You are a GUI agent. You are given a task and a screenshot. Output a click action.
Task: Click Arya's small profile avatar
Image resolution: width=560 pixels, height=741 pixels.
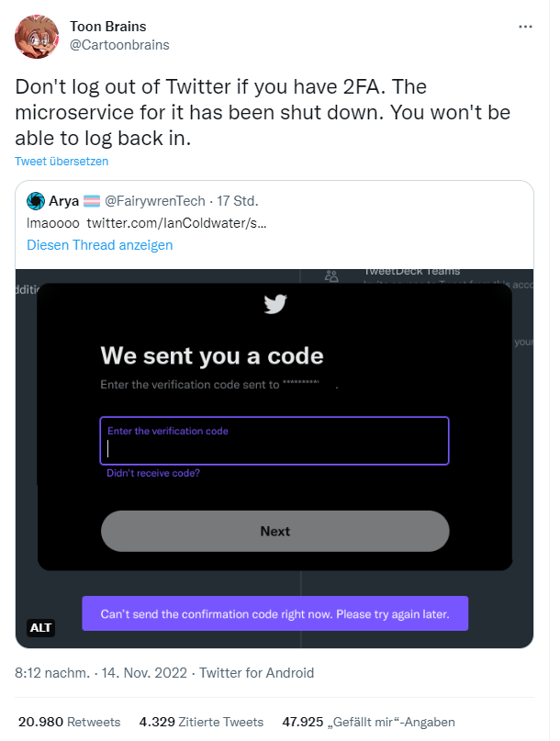point(36,201)
